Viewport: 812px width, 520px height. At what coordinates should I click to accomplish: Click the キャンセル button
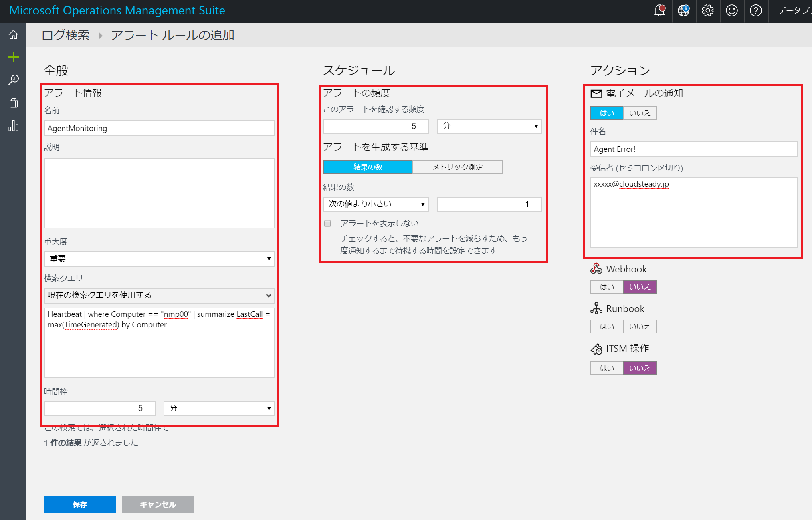[x=158, y=504]
